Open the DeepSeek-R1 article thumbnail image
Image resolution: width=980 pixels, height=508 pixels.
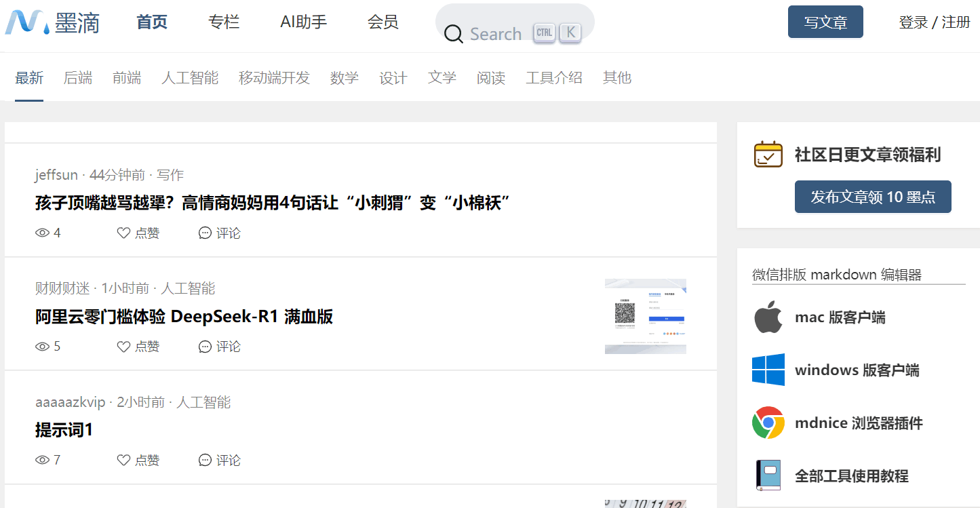coord(645,316)
